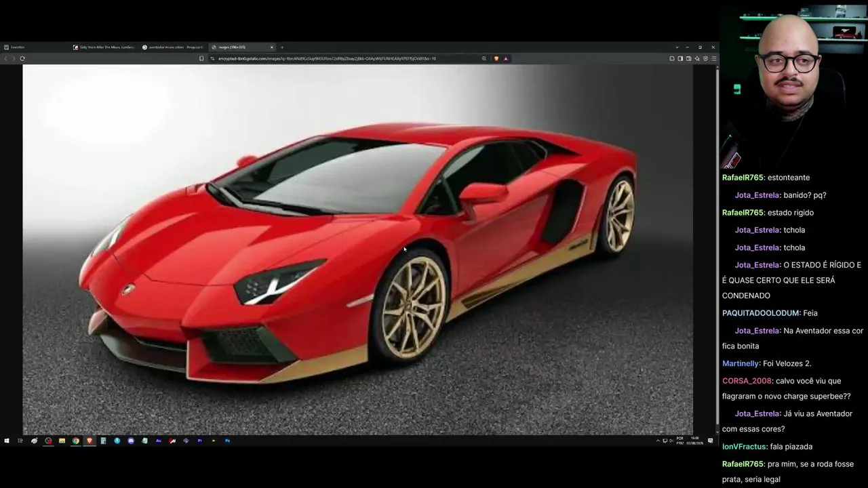Screen dimensions: 868x488
Task: Click the Jota_Estrela name beside "banido? pq?"
Action: [757, 195]
